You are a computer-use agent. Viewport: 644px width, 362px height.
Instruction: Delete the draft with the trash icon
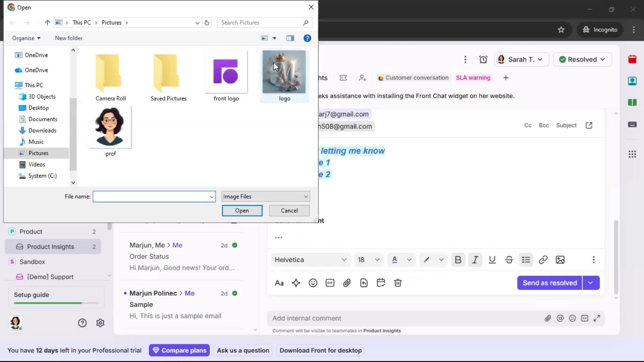(398, 283)
